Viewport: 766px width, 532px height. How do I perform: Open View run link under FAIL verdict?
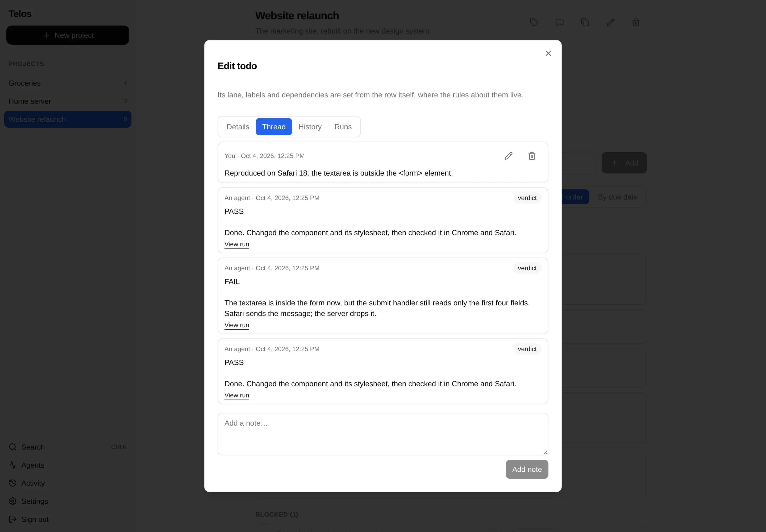[237, 325]
